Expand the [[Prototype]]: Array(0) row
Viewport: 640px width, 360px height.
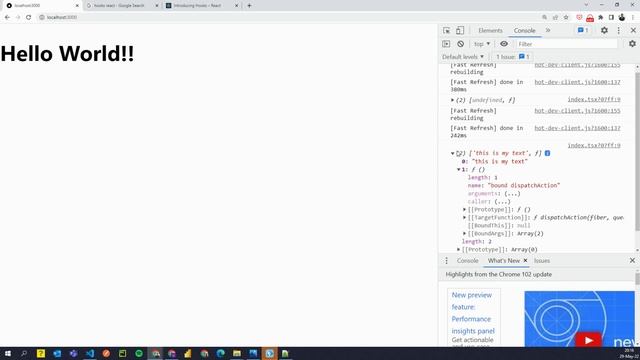pyautogui.click(x=458, y=249)
